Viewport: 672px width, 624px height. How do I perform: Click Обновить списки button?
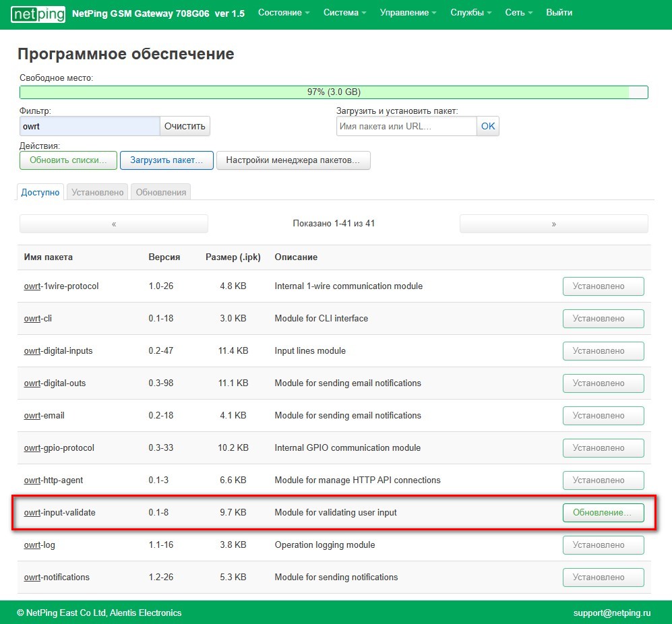pyautogui.click(x=68, y=160)
